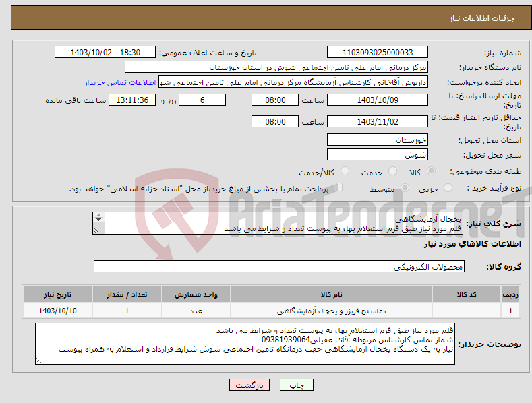Click the تعداد / مقدار column header
Screen dimensions: 532x403
tap(127, 294)
